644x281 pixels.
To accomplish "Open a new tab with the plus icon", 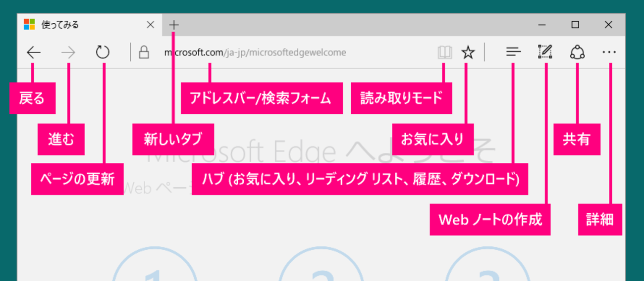I will pos(174,25).
